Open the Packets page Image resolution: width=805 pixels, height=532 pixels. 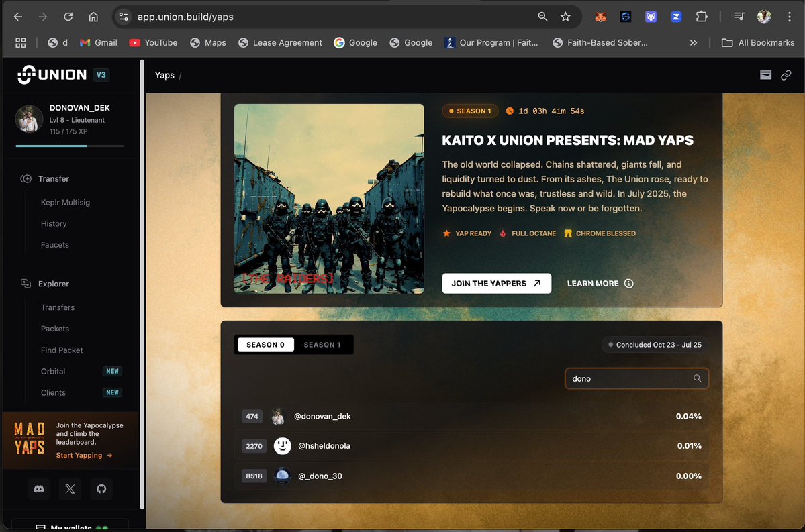[x=55, y=329]
